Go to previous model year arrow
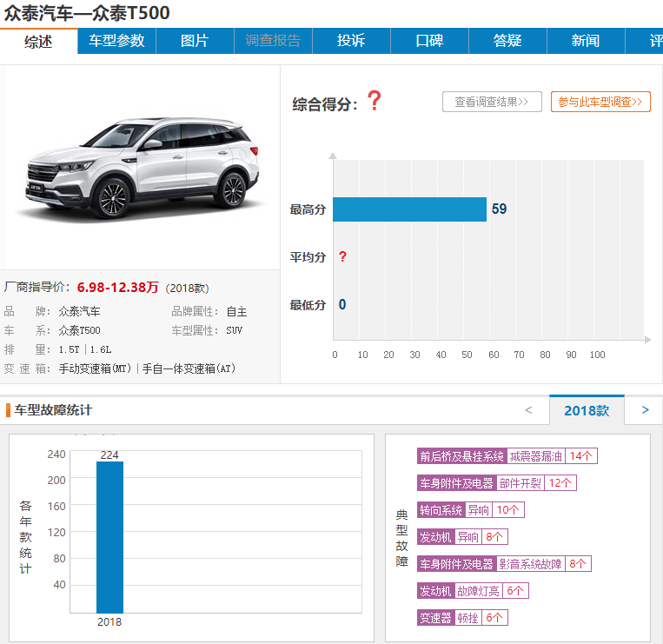 click(x=528, y=409)
